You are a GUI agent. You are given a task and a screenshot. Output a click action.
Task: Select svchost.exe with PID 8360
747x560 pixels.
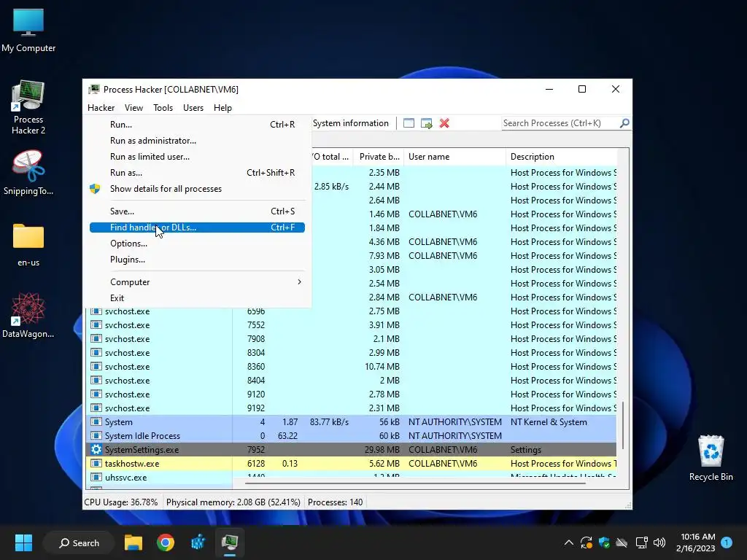pos(351,367)
